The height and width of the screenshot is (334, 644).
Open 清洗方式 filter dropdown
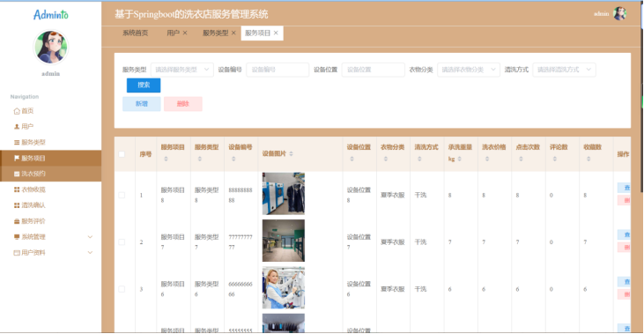click(x=564, y=70)
